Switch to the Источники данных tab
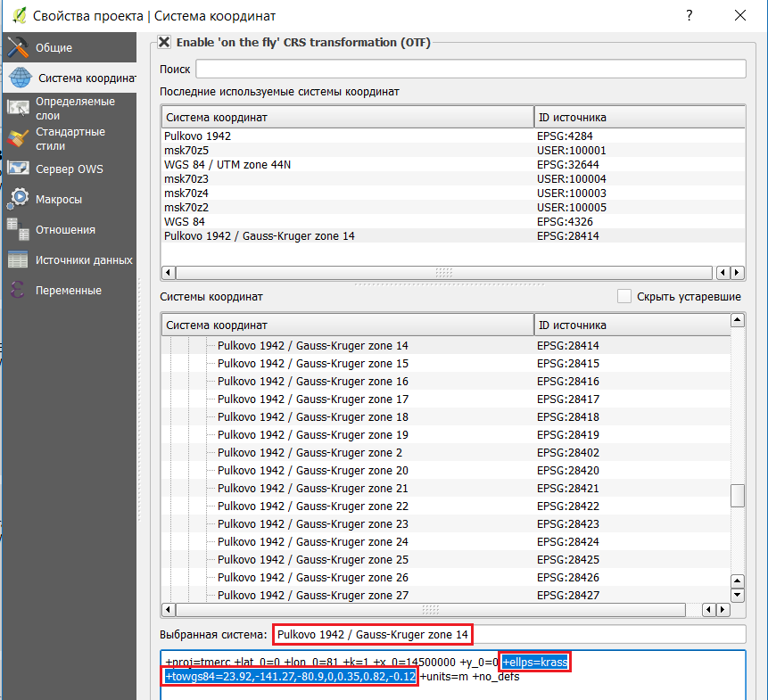The height and width of the screenshot is (700, 768). (70, 259)
